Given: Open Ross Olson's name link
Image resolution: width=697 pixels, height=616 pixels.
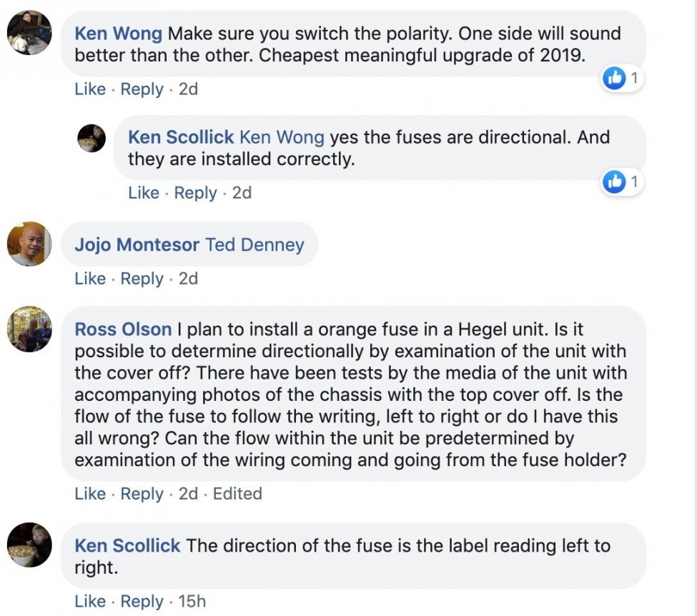Looking at the screenshot, I should (123, 329).
